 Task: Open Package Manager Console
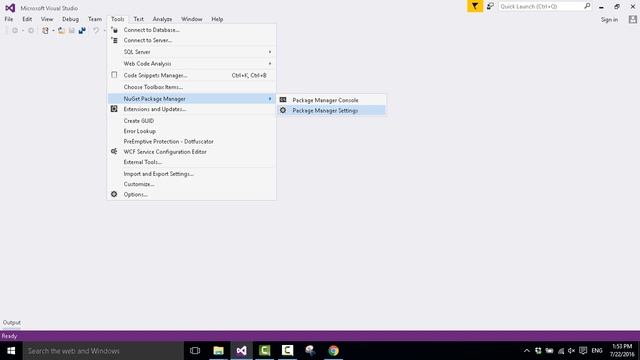click(331, 100)
